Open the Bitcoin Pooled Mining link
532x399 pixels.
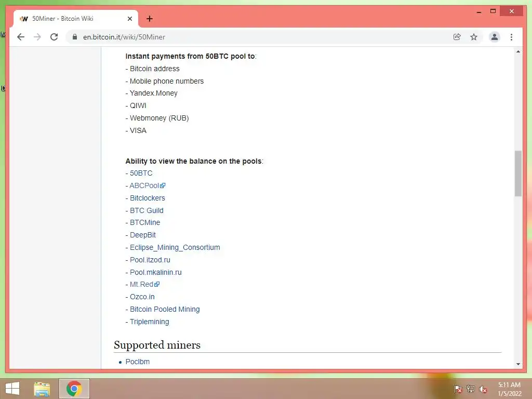165,310
